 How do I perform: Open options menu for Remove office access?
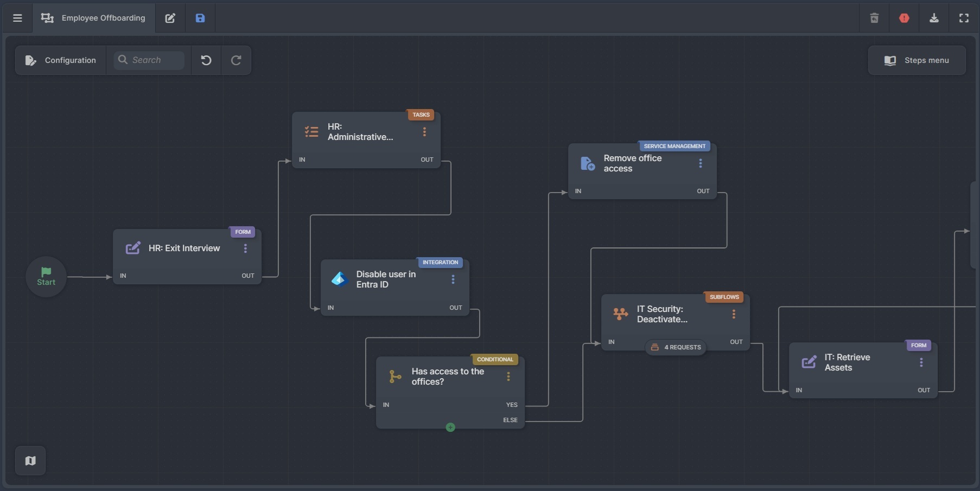coord(701,163)
